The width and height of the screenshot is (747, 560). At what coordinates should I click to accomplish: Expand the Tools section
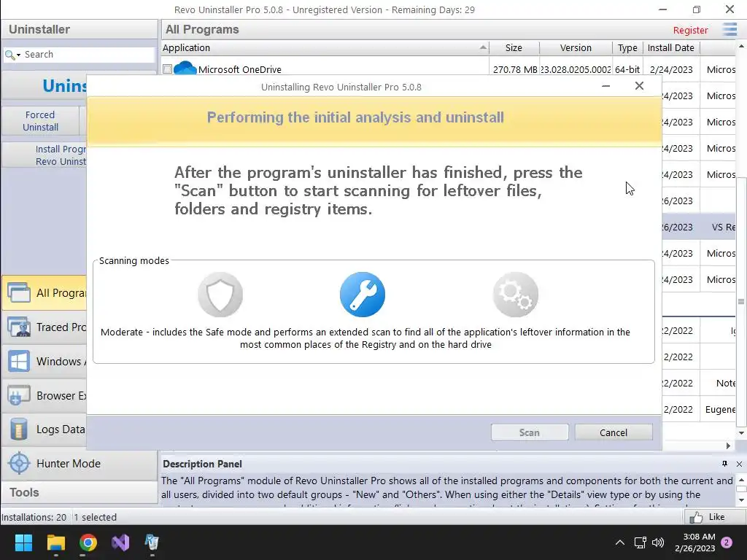pyautogui.click(x=79, y=492)
